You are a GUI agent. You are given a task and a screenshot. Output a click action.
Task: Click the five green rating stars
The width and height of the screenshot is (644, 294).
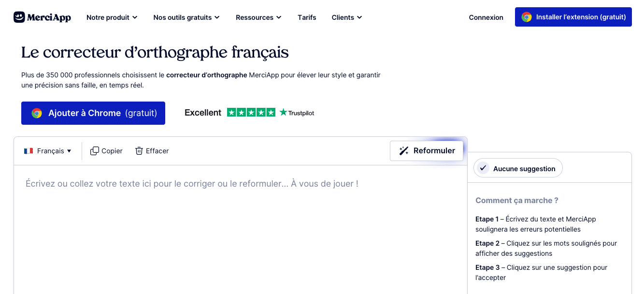click(x=251, y=112)
